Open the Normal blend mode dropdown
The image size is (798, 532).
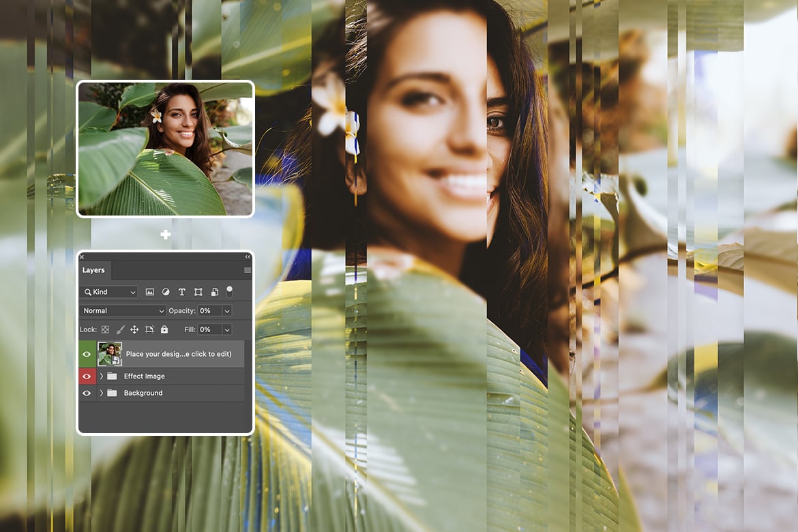click(123, 310)
